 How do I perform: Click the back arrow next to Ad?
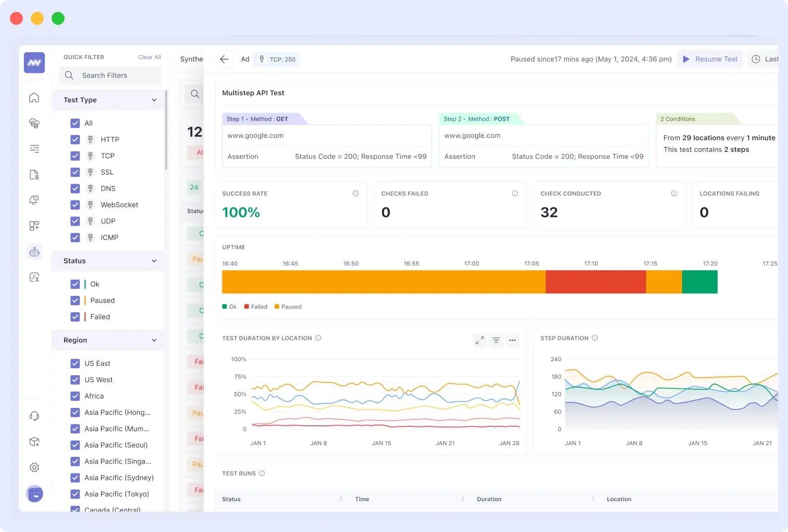click(224, 59)
